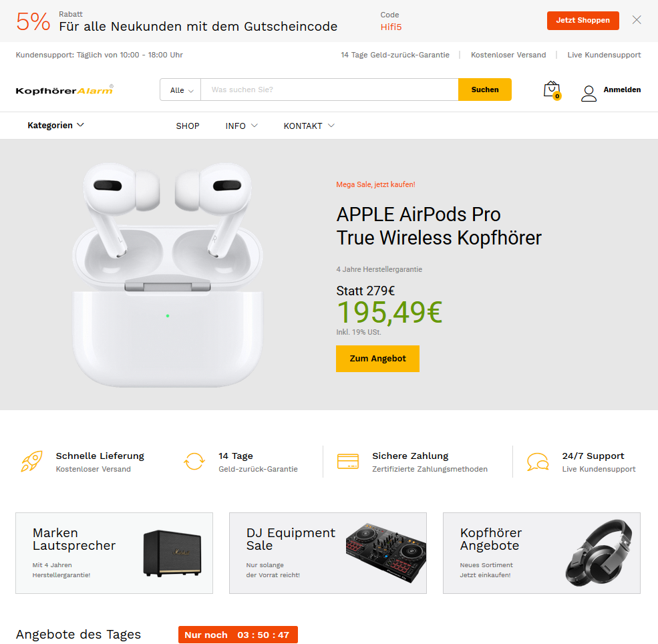Viewport: 658px width, 644px height.
Task: Expand the Alle search category dropdown
Action: point(181,90)
